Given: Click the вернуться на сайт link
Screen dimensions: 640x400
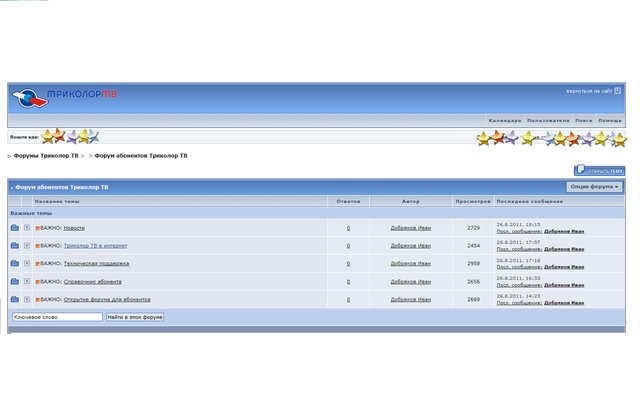Looking at the screenshot, I should coord(589,91).
